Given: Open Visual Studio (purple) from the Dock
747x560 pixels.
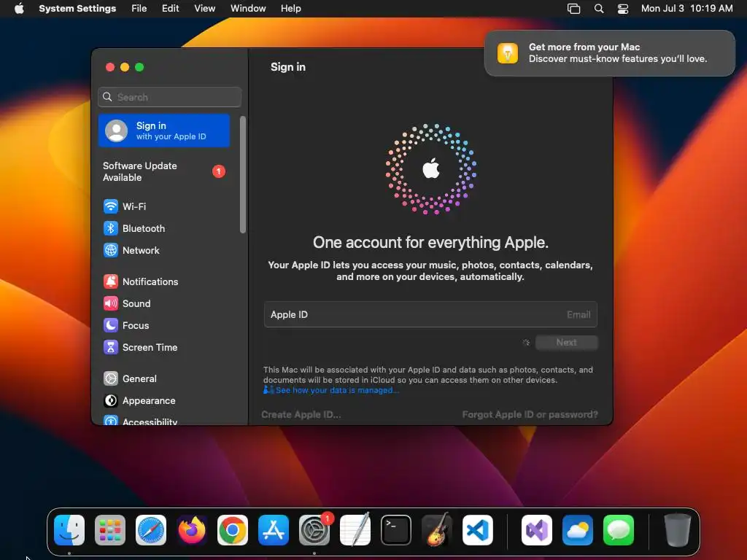Looking at the screenshot, I should pyautogui.click(x=537, y=530).
